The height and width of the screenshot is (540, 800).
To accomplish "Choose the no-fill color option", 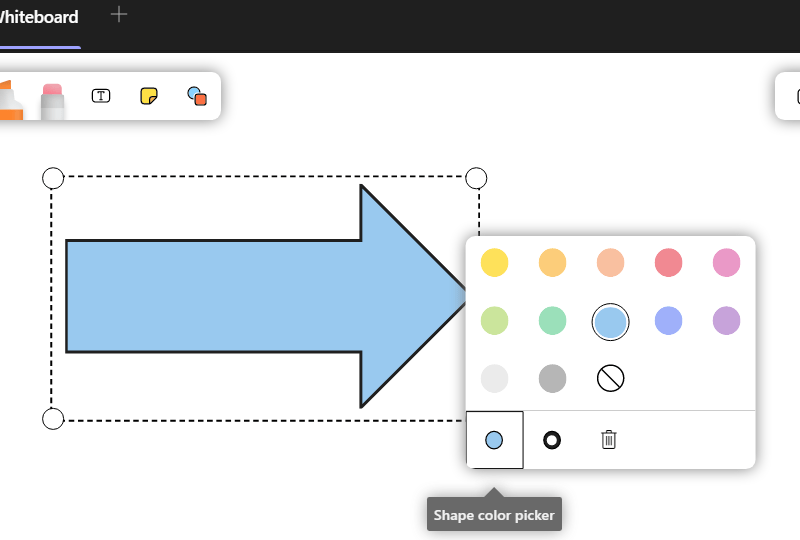I will [610, 378].
